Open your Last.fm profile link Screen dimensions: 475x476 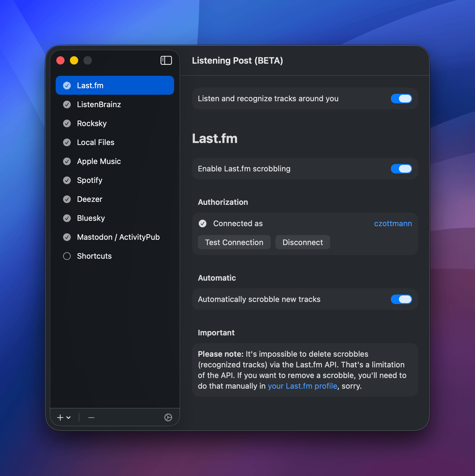click(x=302, y=386)
